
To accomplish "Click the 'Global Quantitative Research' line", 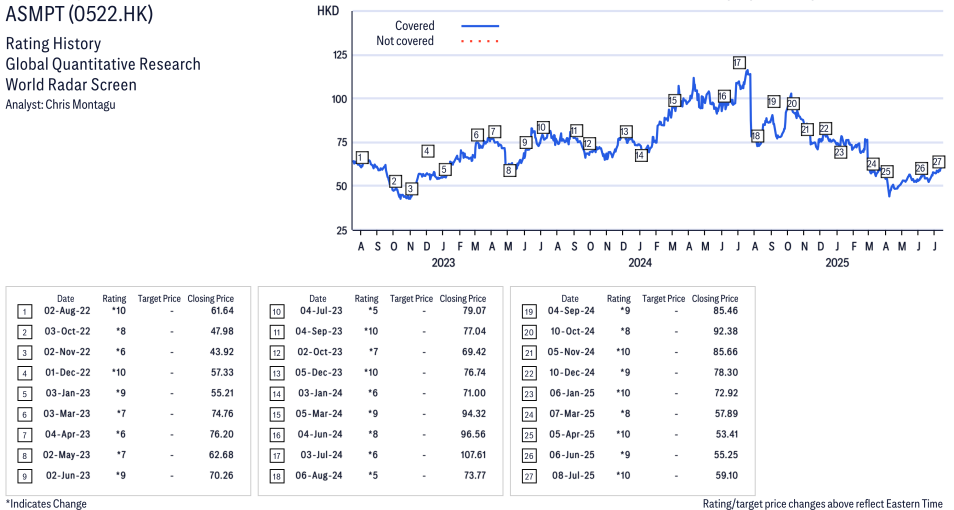I will (103, 64).
